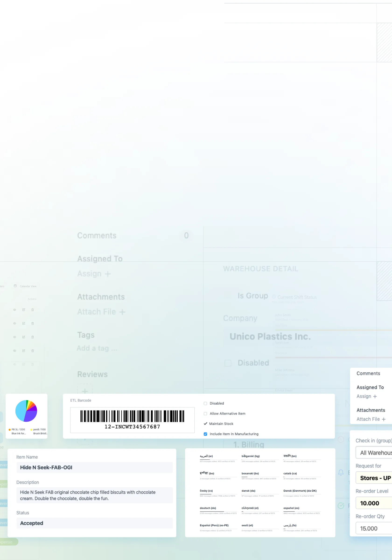Click the eye icon in first Actions row
Viewport: 392px width, 560px height.
15,310
